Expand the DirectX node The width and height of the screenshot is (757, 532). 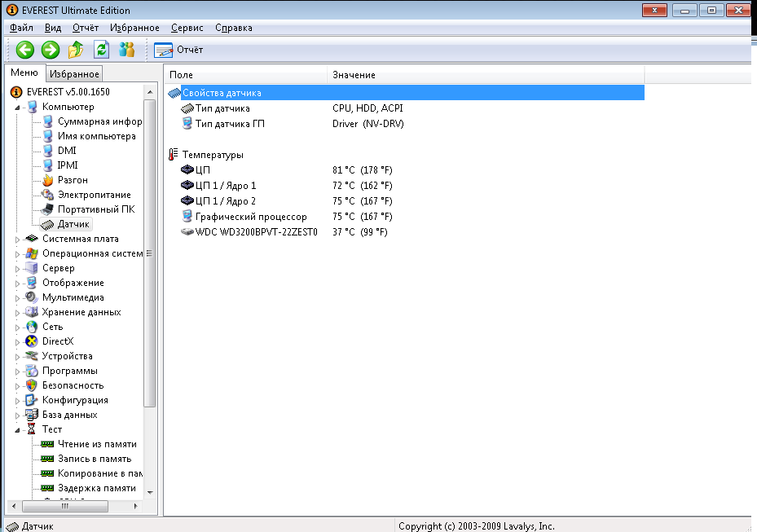tap(17, 342)
